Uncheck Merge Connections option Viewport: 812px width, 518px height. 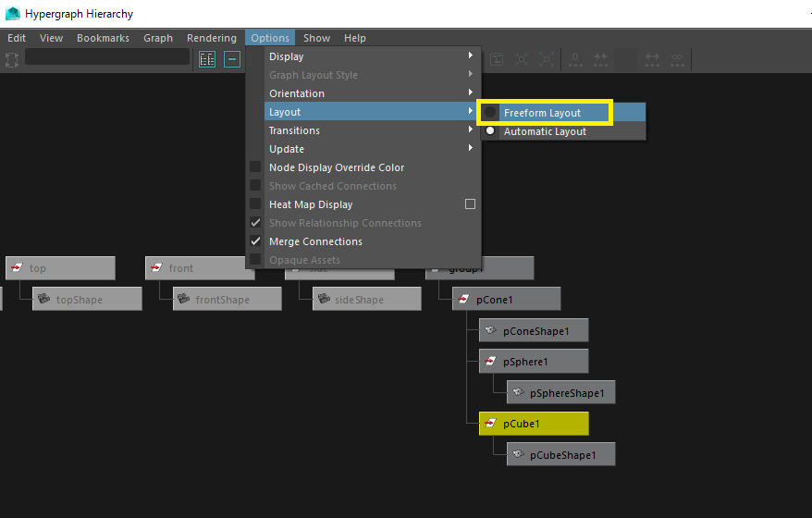pos(255,240)
